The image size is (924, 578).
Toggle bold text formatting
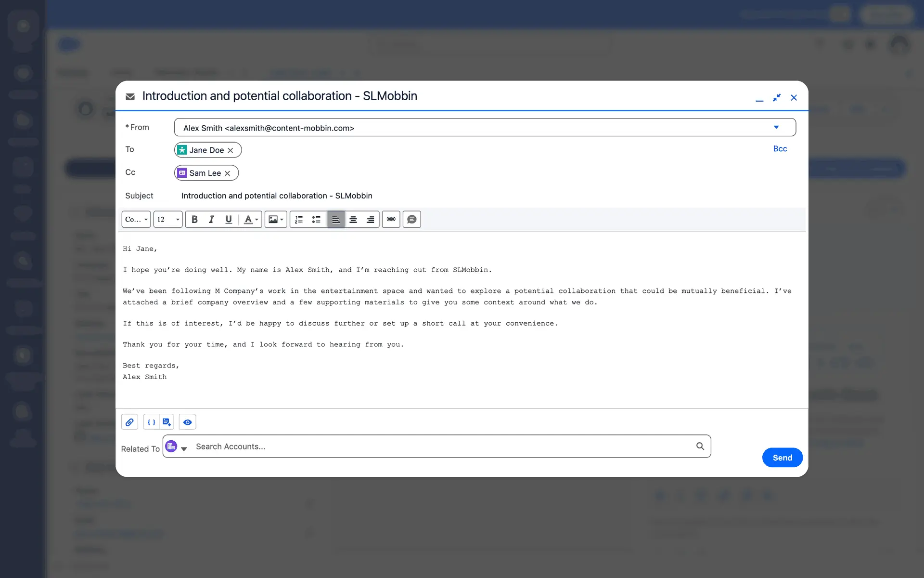click(194, 220)
